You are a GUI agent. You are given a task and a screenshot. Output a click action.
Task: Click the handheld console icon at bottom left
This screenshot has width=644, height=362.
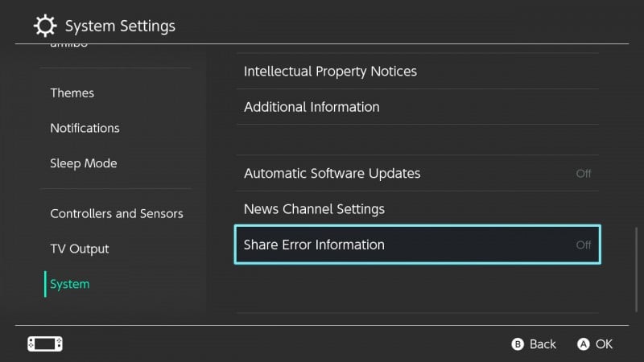click(45, 344)
